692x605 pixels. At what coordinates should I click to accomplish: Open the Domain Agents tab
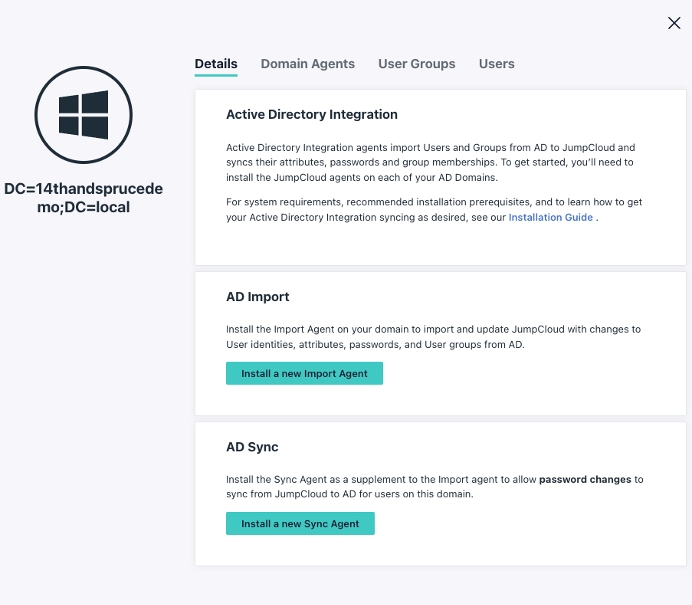(307, 64)
